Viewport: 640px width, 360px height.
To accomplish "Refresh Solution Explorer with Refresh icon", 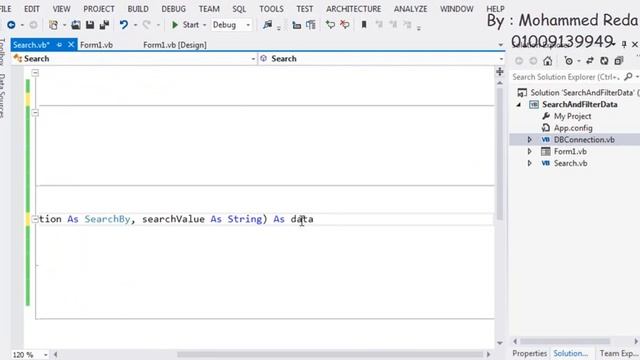I will click(x=604, y=61).
